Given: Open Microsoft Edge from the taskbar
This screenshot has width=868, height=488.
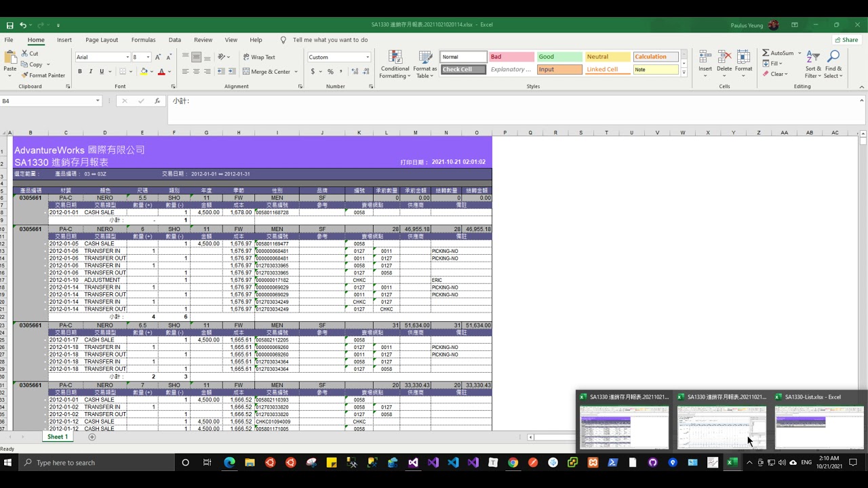Looking at the screenshot, I should pos(229,463).
